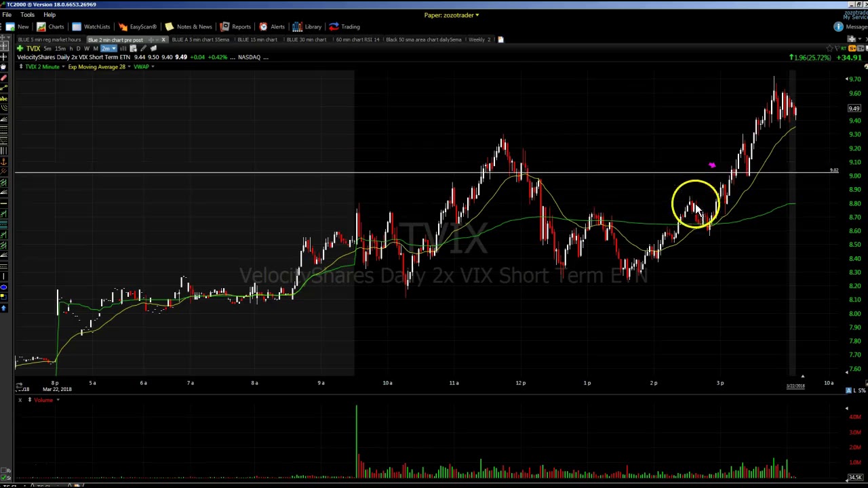Switch to 60 min chart RSI 14 tab
Viewport: 868px width, 488px height.
coord(357,39)
